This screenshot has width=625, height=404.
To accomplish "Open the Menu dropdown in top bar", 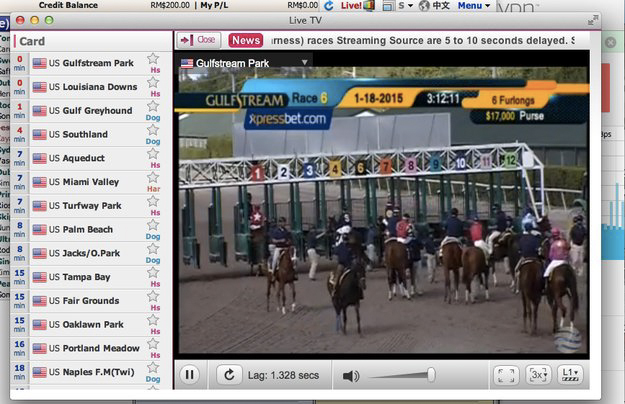I will coord(474,5).
